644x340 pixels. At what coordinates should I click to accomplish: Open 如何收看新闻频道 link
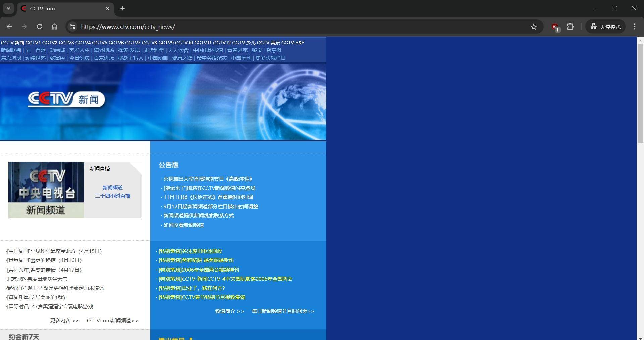click(x=183, y=225)
